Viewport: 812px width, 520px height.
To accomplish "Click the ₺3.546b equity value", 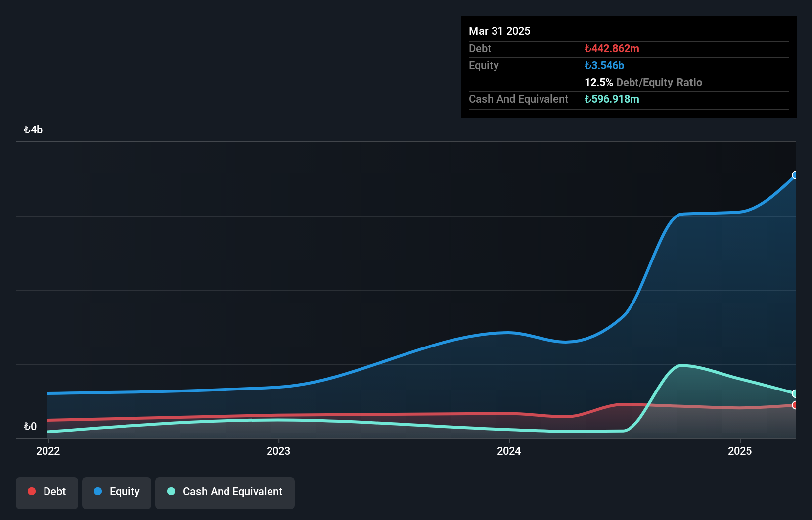I will [604, 65].
